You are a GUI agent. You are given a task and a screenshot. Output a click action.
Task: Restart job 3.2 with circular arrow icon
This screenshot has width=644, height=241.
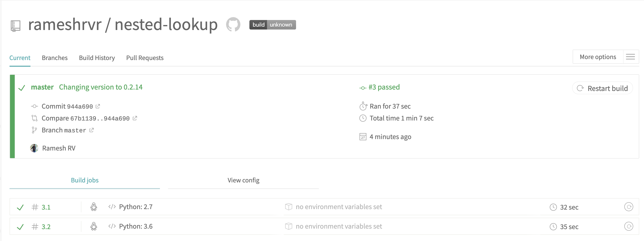[x=629, y=226]
